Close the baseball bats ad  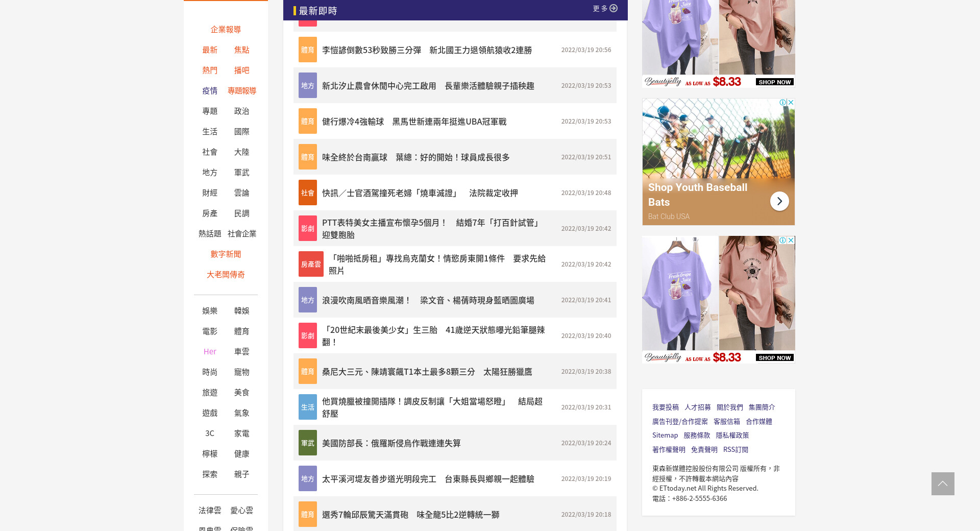(791, 103)
